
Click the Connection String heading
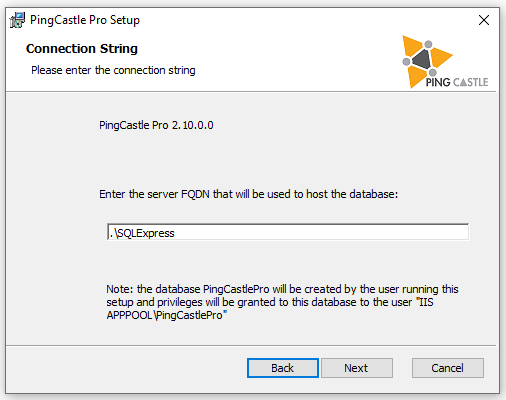[x=82, y=49]
